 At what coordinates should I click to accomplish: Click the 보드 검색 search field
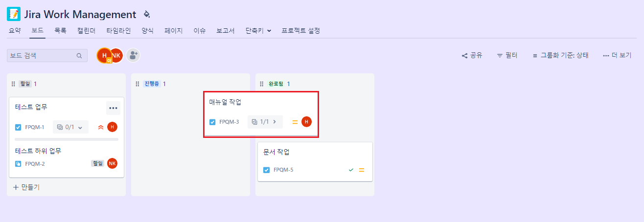47,56
